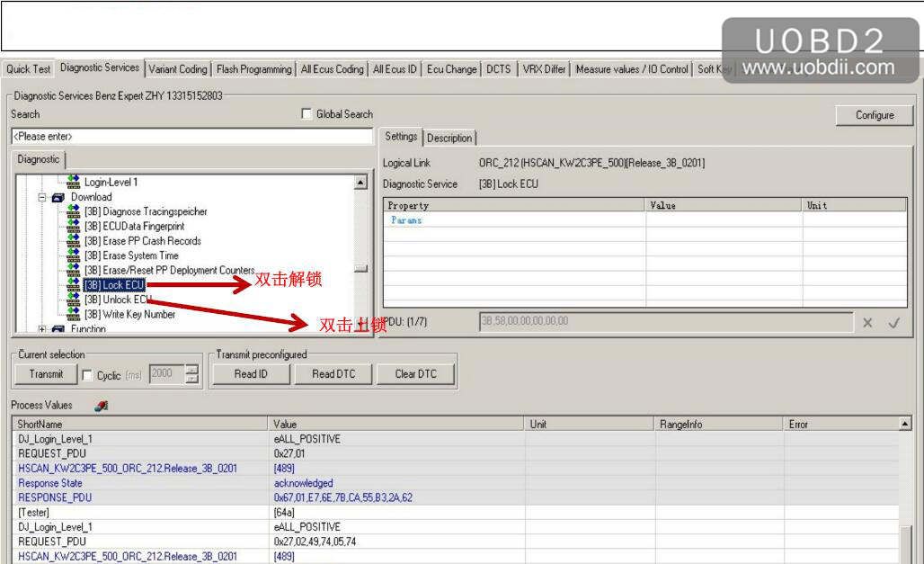Select [3B] Diagnose Tracingspeicher item
Image resolution: width=924 pixels, height=564 pixels.
click(x=146, y=211)
